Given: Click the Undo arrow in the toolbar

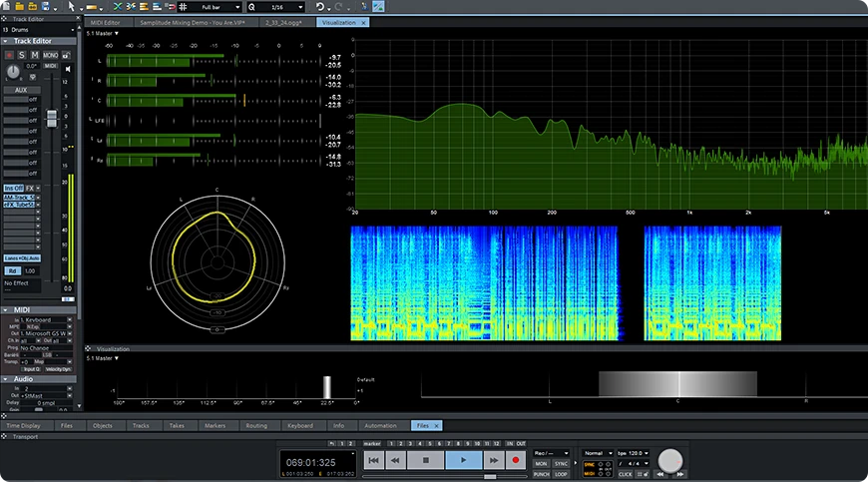Looking at the screenshot, I should click(319, 7).
